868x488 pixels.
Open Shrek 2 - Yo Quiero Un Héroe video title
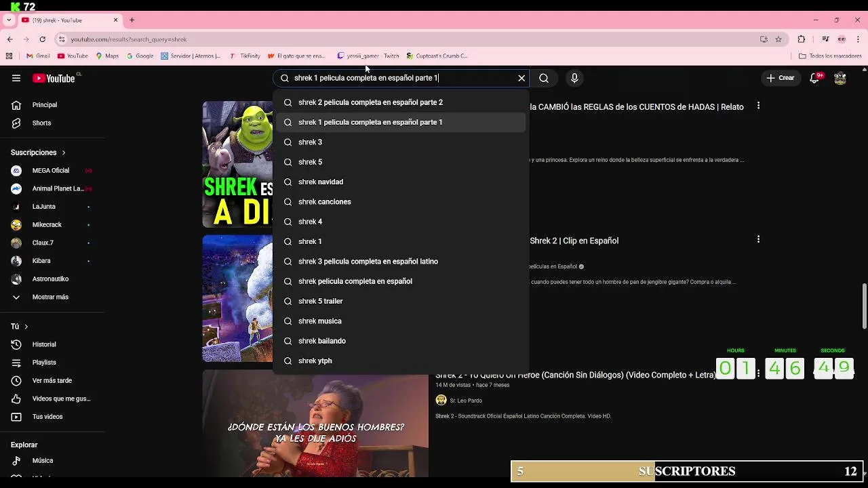point(576,375)
